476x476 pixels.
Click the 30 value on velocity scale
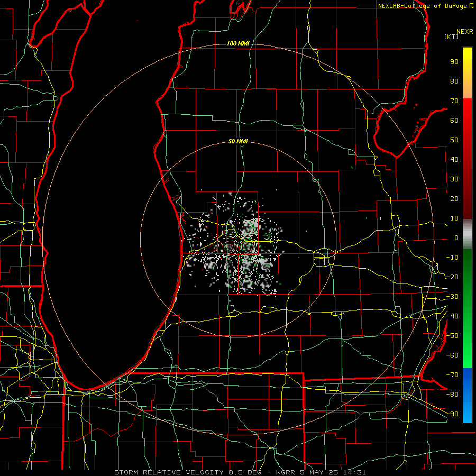454,179
